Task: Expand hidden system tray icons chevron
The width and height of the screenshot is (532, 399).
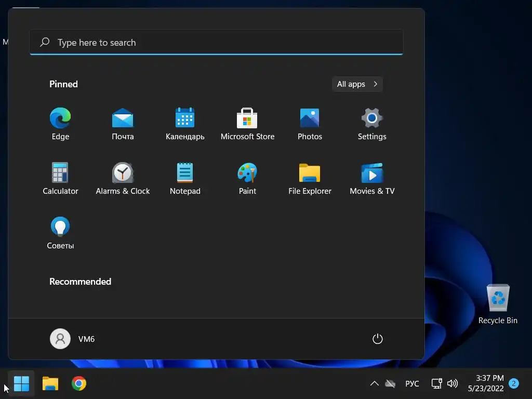Action: pos(374,383)
